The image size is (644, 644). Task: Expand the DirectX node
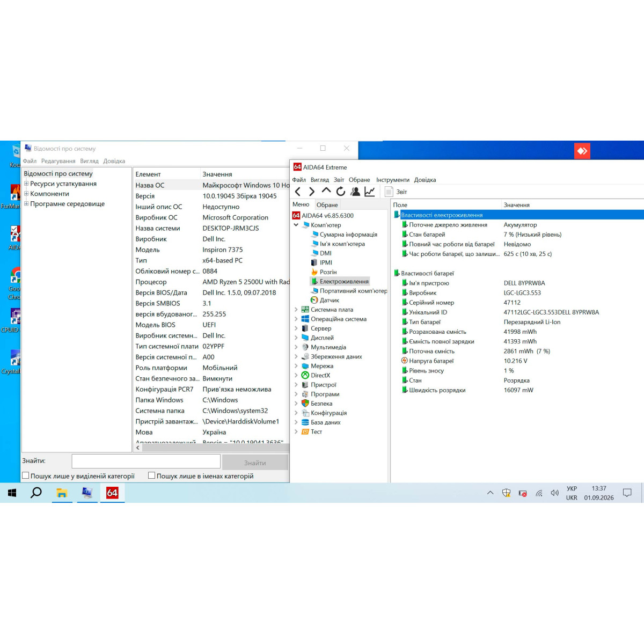296,375
